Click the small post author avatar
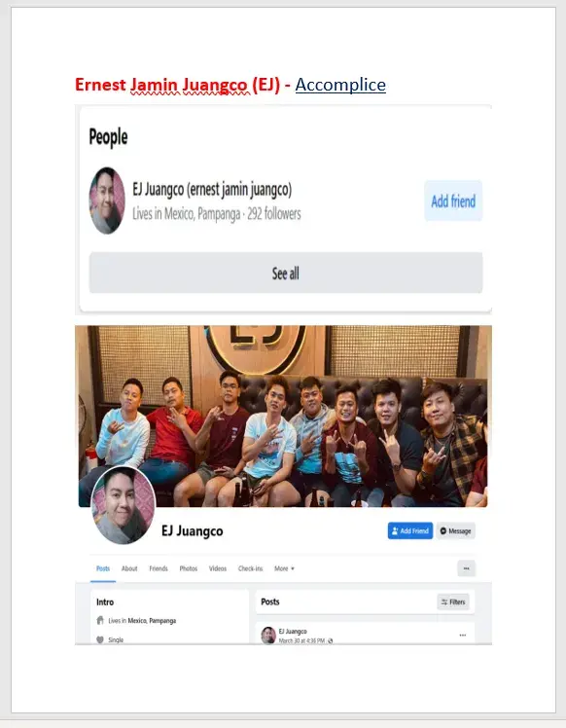 click(x=268, y=636)
